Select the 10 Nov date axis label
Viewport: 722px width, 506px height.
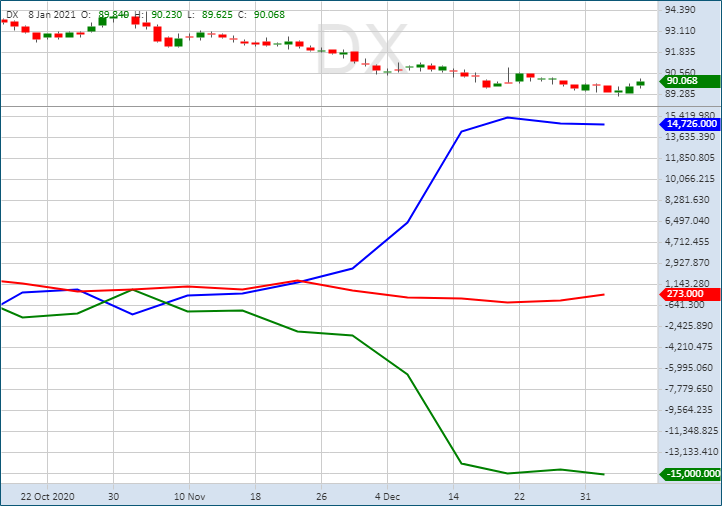(188, 496)
